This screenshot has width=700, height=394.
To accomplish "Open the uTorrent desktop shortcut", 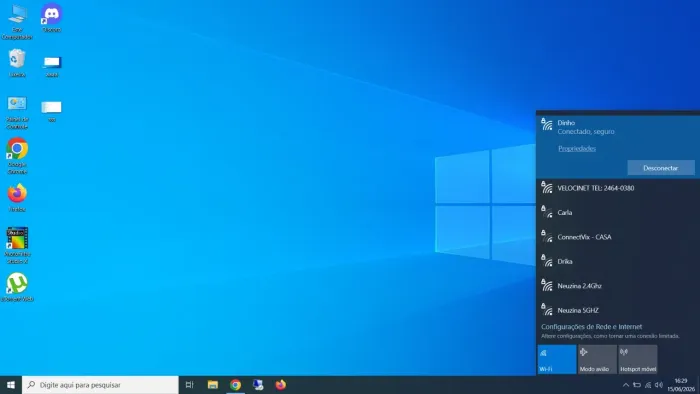I will tap(17, 287).
